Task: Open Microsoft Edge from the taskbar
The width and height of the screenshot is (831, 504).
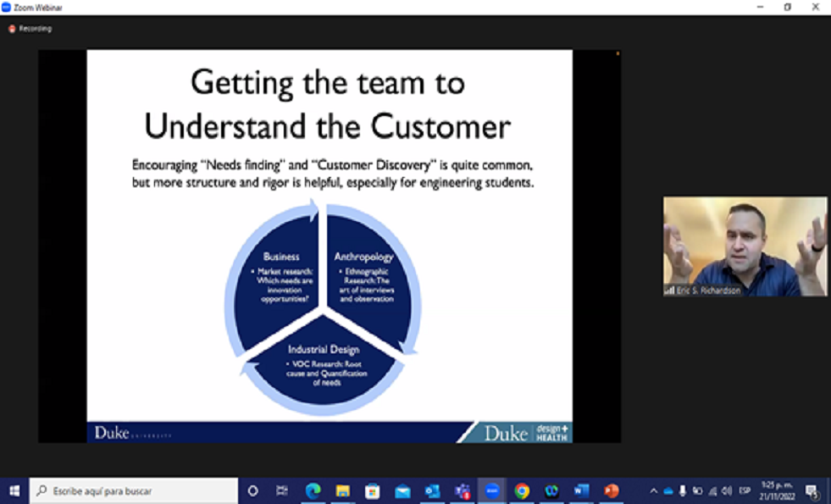Action: tap(313, 490)
